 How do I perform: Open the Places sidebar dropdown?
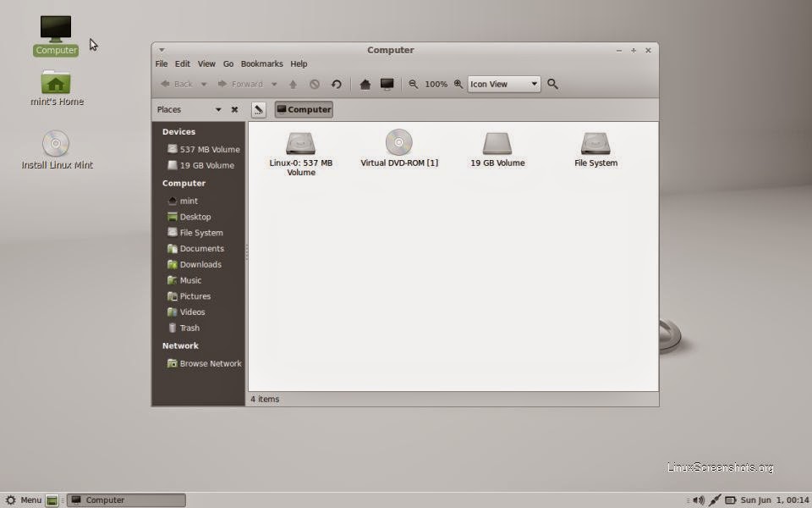pyautogui.click(x=218, y=109)
